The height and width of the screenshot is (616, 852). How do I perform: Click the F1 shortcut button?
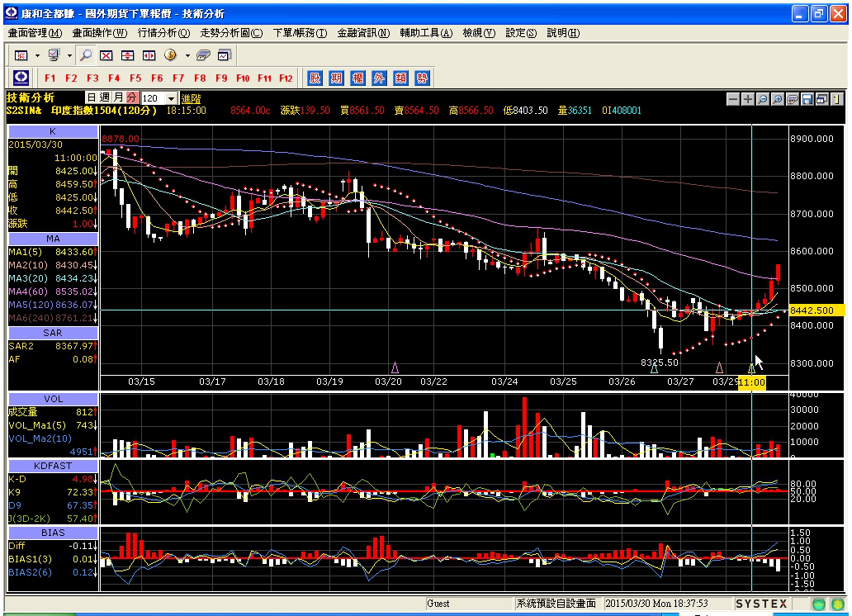tap(50, 78)
